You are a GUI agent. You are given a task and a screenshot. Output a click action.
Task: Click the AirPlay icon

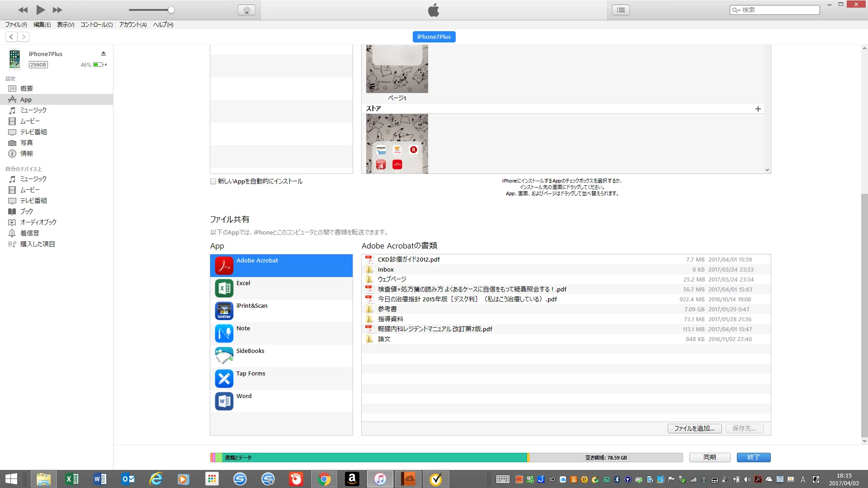tap(246, 10)
